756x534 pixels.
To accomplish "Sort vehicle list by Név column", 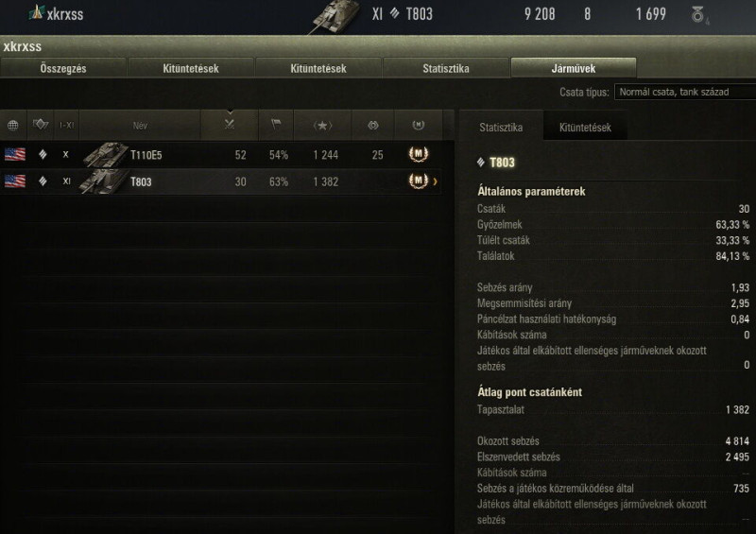I will pyautogui.click(x=140, y=126).
